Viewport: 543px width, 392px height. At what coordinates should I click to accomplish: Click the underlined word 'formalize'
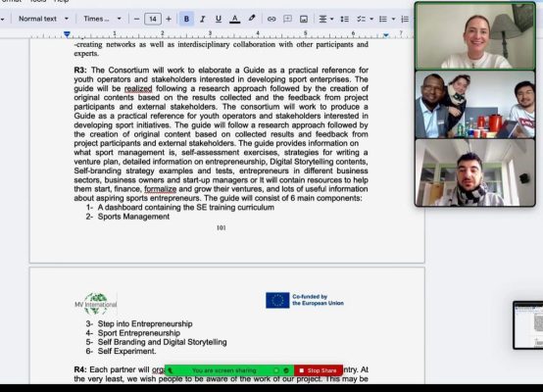coord(161,189)
